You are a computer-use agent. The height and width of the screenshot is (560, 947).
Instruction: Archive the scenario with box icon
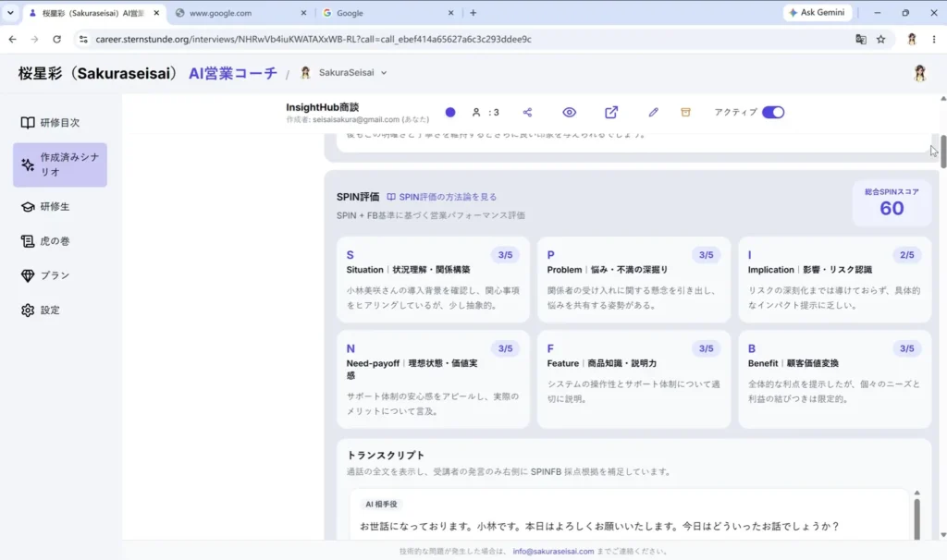point(685,112)
